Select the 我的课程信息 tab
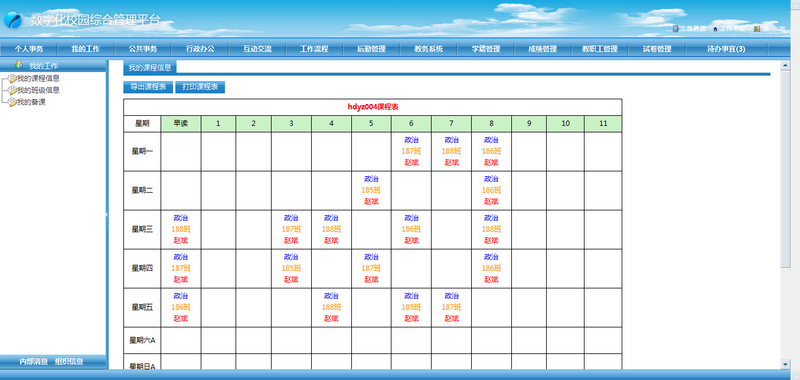This screenshot has height=380, width=800. pos(149,67)
